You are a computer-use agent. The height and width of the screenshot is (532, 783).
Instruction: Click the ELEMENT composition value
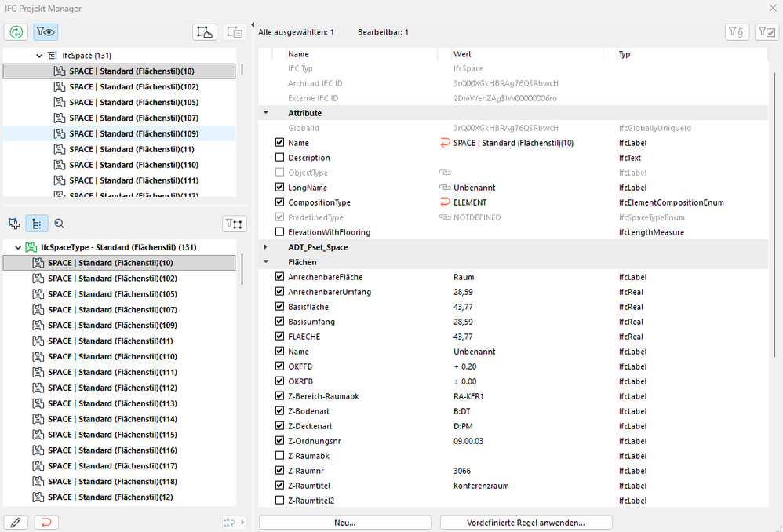click(x=470, y=202)
